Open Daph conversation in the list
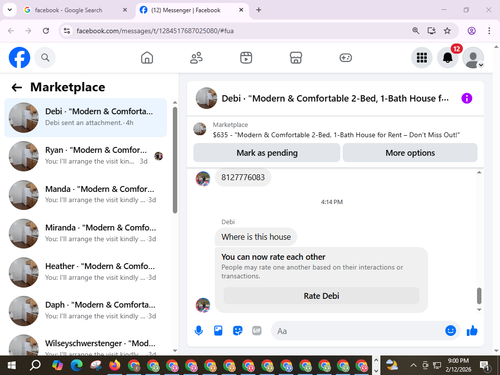500x375 pixels. pyautogui.click(x=86, y=311)
